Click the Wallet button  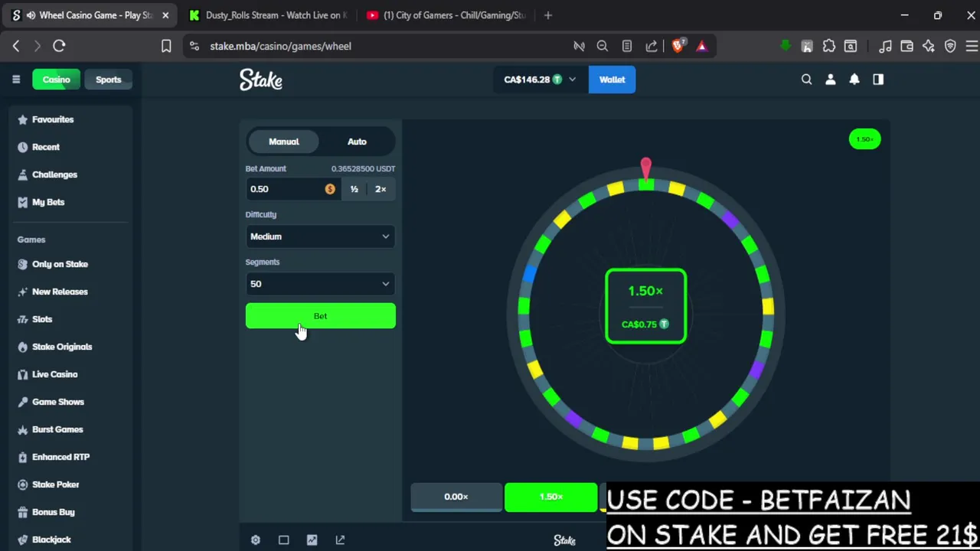pos(612,80)
